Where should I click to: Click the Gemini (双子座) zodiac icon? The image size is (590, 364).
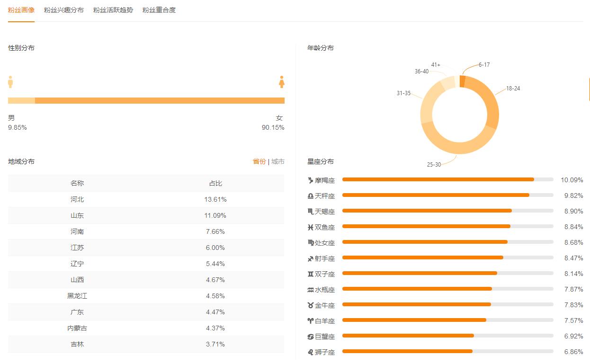[311, 274]
